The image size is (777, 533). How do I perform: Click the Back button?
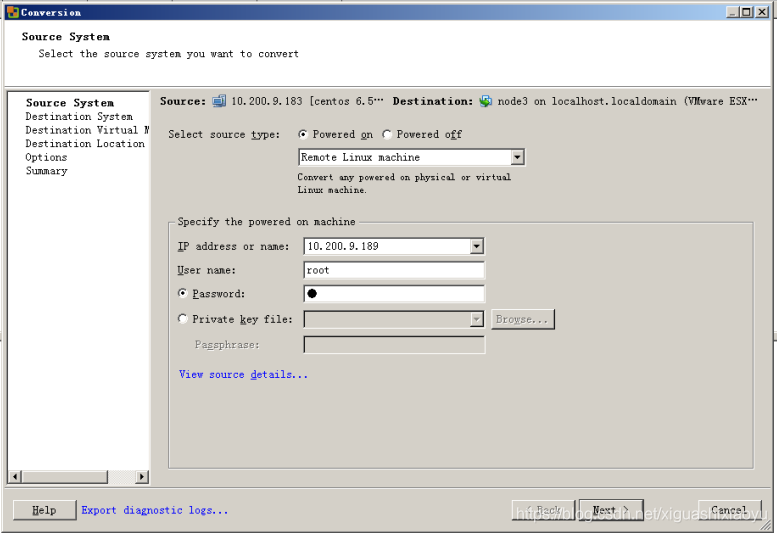coord(543,510)
